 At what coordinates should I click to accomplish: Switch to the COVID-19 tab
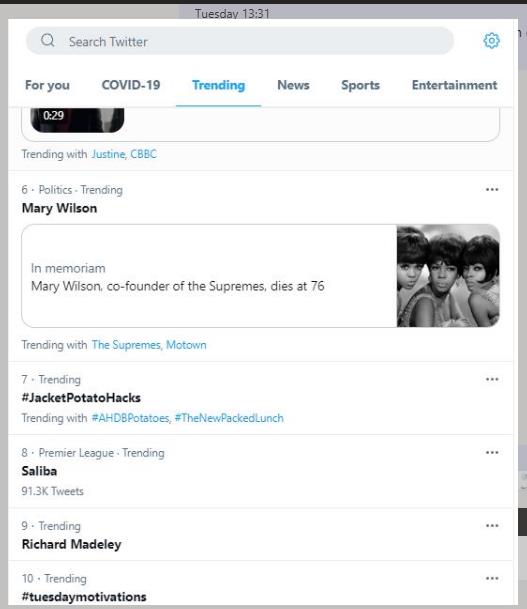[x=131, y=85]
